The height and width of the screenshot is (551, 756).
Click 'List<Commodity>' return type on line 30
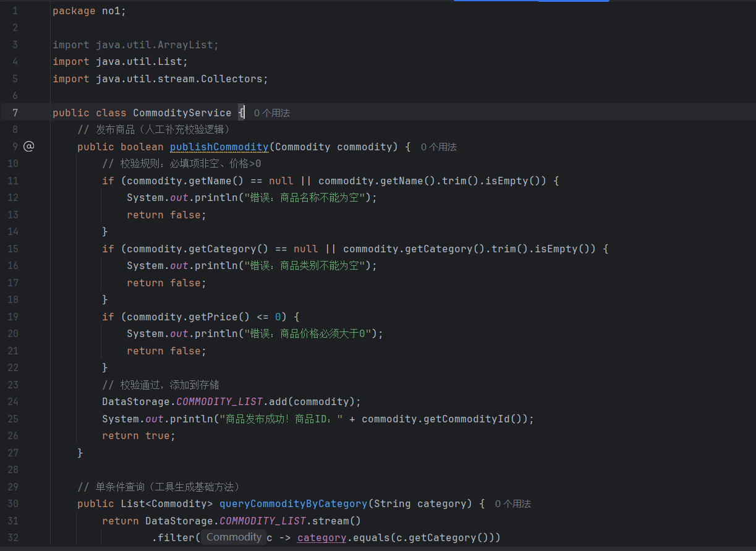[167, 504]
